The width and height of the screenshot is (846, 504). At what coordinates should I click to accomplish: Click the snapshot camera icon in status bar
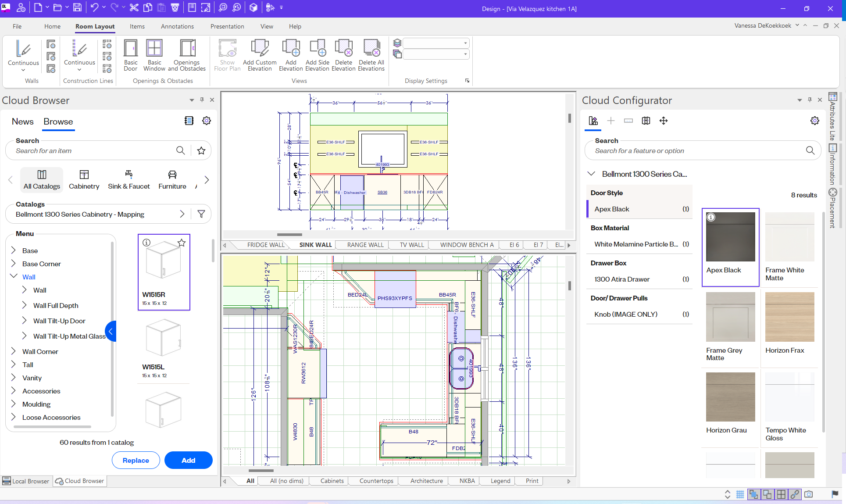tap(809, 494)
